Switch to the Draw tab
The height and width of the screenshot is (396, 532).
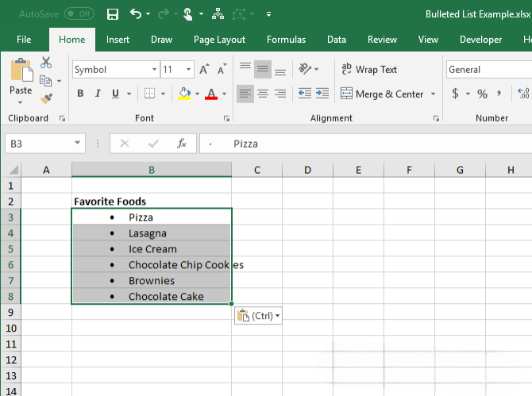tap(161, 40)
